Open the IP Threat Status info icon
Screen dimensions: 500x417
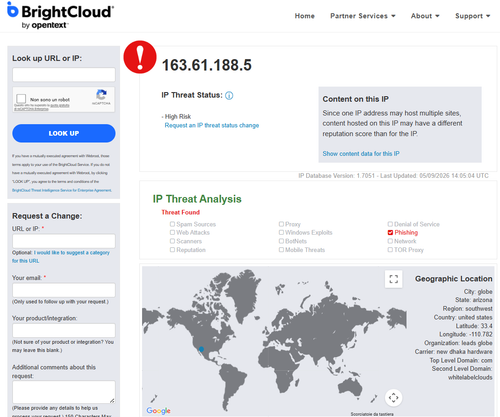pyautogui.click(x=229, y=96)
